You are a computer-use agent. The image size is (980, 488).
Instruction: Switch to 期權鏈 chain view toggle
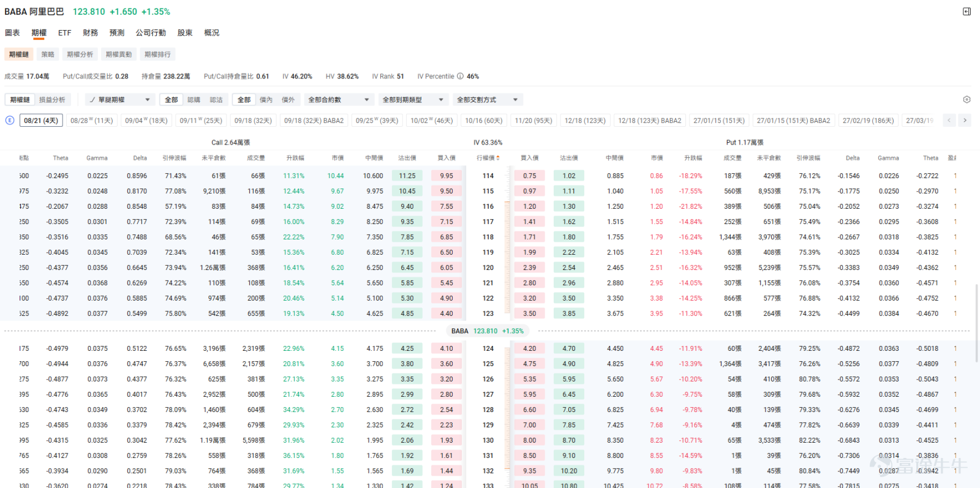pyautogui.click(x=20, y=100)
